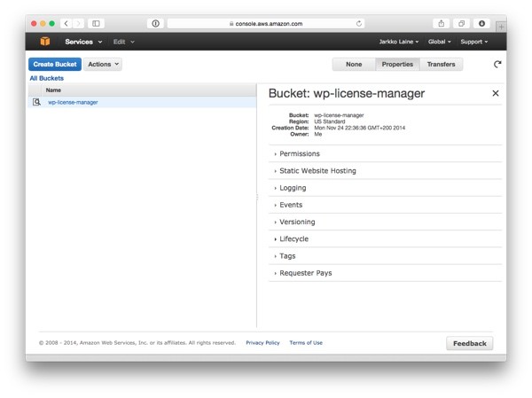Expand the Versioning section
Screen dimensions: 532x398
click(385, 222)
